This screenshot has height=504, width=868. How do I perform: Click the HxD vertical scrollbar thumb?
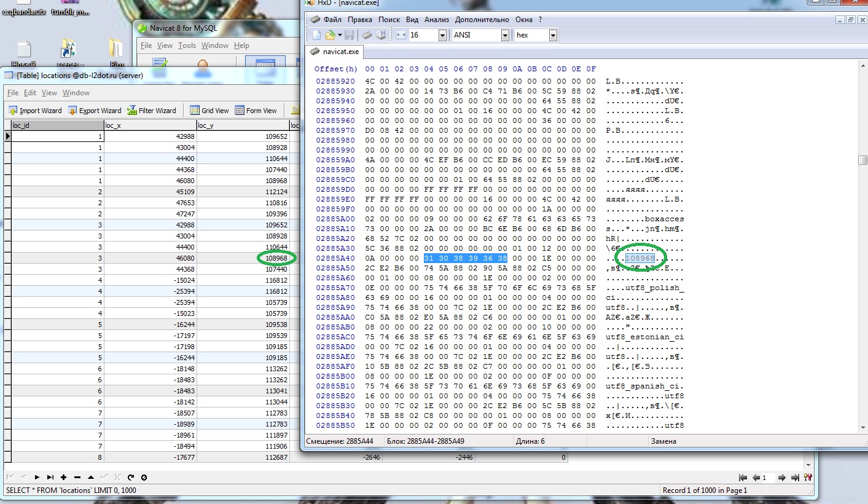point(862,160)
